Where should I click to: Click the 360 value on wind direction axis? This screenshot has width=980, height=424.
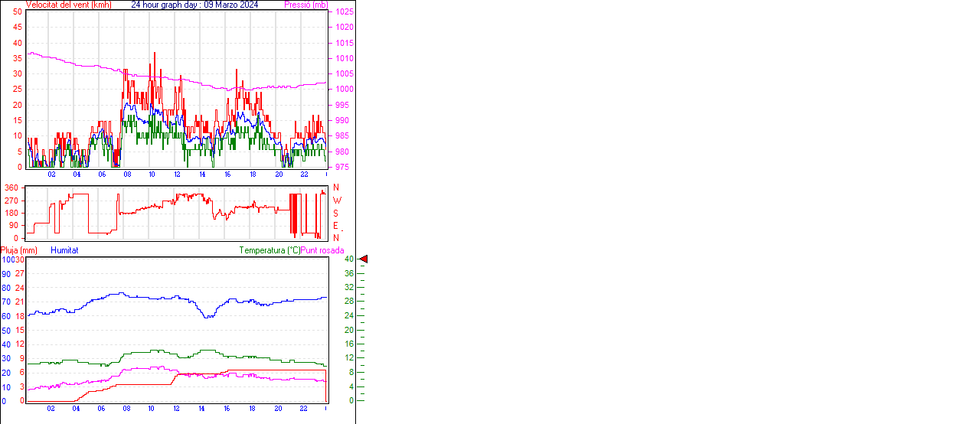coord(11,188)
